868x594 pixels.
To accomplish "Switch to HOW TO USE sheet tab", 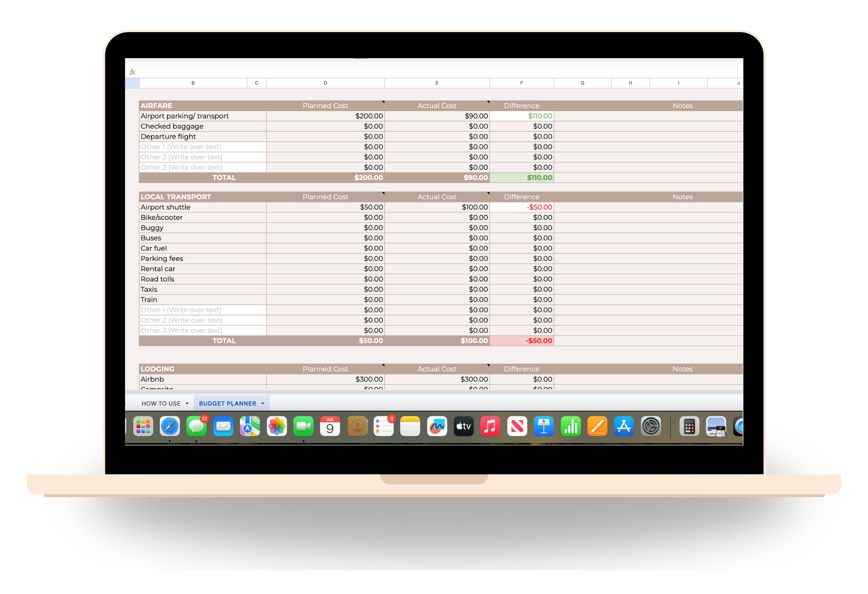I will pos(161,403).
